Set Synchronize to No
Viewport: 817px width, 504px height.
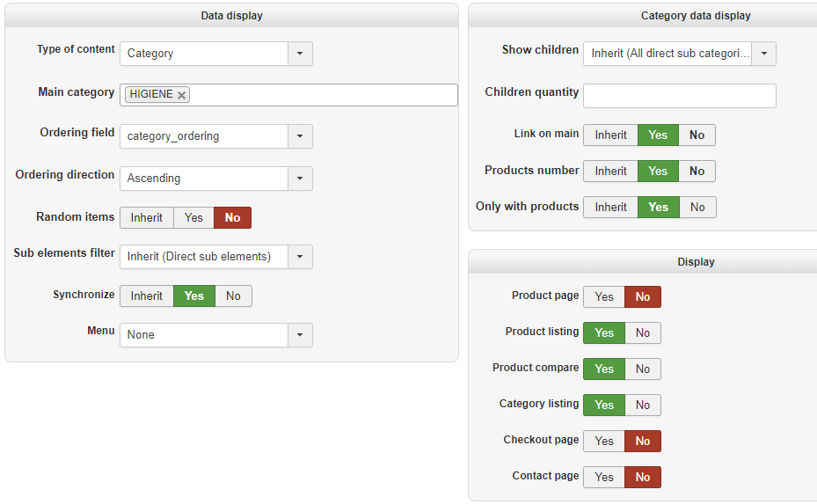[233, 296]
